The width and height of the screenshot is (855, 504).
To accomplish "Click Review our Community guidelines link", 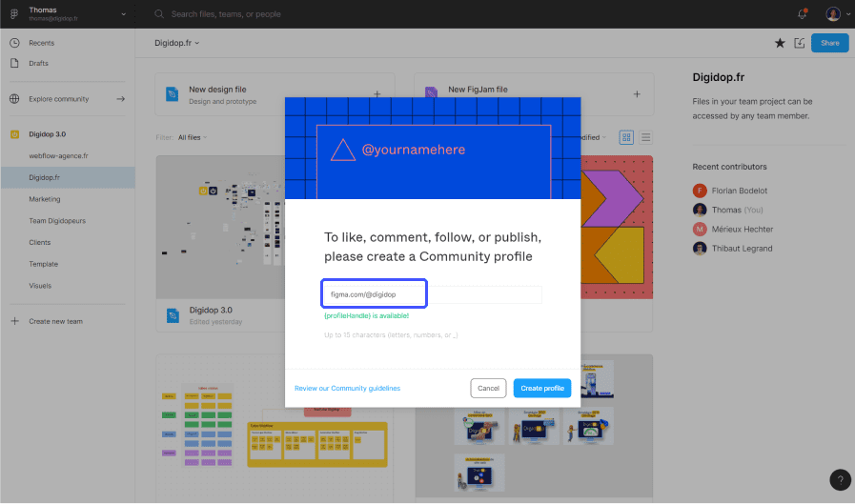I will (347, 389).
